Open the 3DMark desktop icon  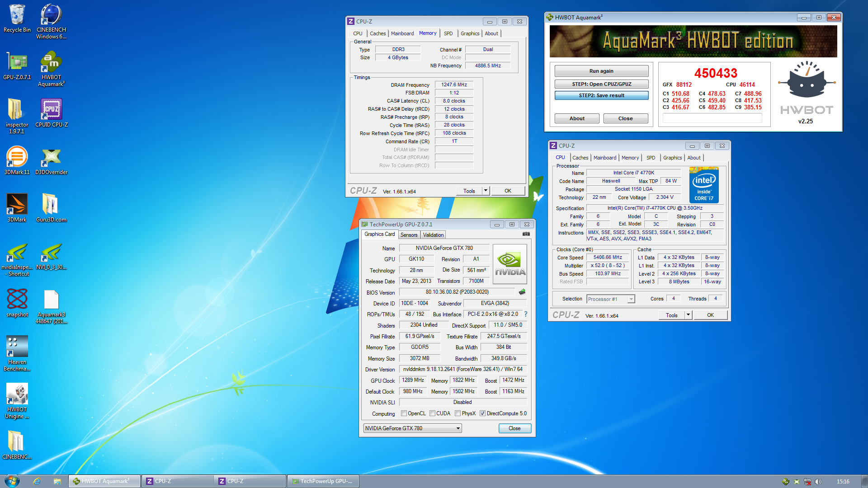[x=17, y=208]
